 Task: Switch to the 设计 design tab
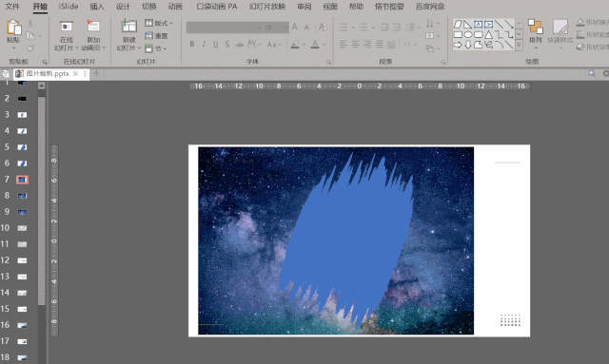123,7
